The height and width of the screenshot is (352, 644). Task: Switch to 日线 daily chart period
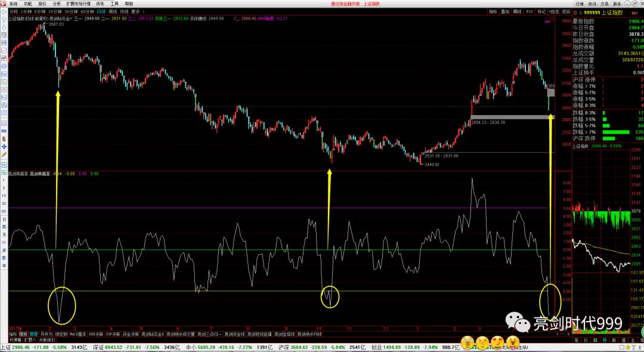tap(100, 11)
